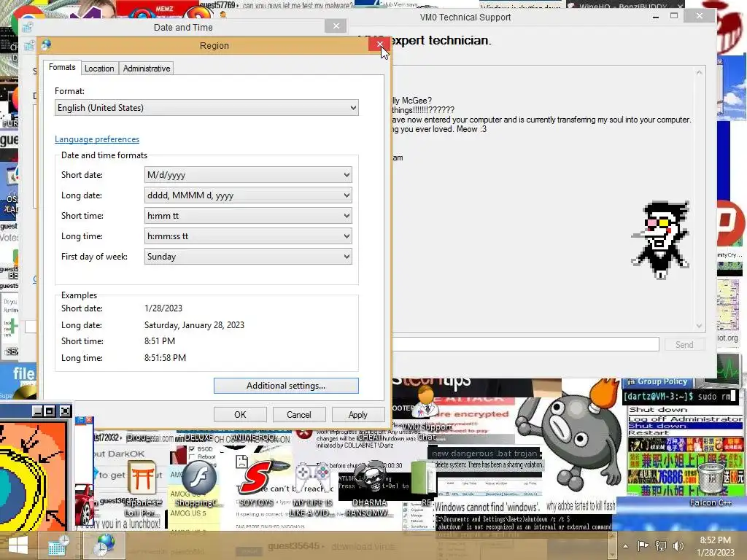747x560 pixels.
Task: Click the example short date 1/28/2023
Action: pyautogui.click(x=163, y=308)
